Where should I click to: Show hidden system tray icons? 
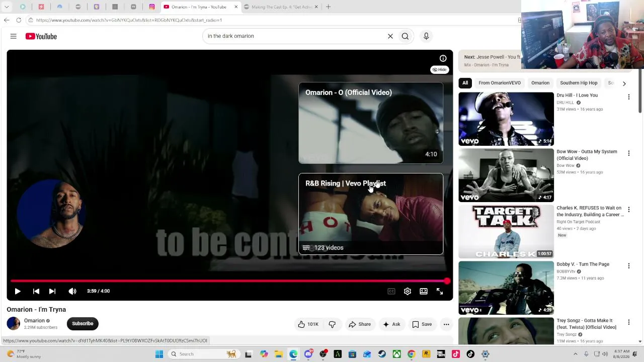576,354
